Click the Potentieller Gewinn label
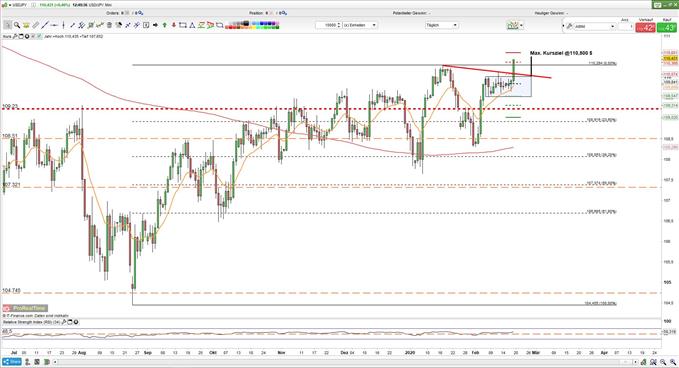The width and height of the screenshot is (679, 368). click(x=410, y=13)
